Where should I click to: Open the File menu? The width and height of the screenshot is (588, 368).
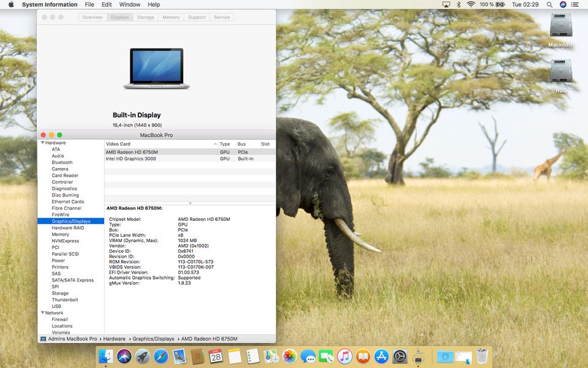pyautogui.click(x=89, y=4)
